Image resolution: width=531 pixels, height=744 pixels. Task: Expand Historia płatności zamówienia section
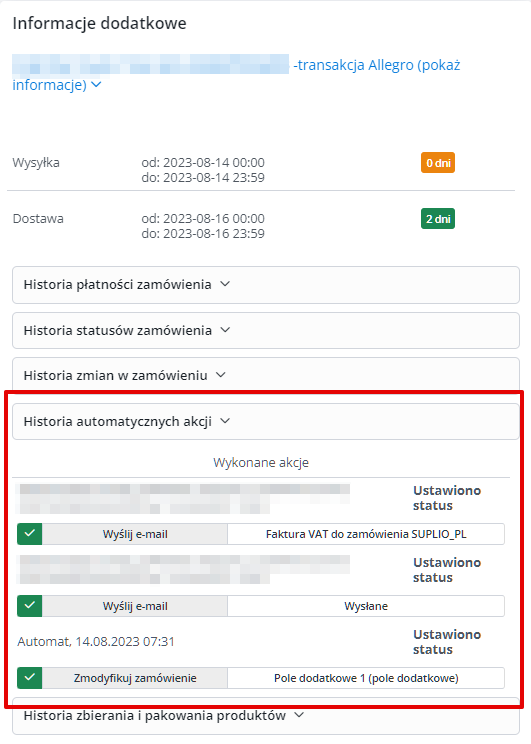coord(266,285)
